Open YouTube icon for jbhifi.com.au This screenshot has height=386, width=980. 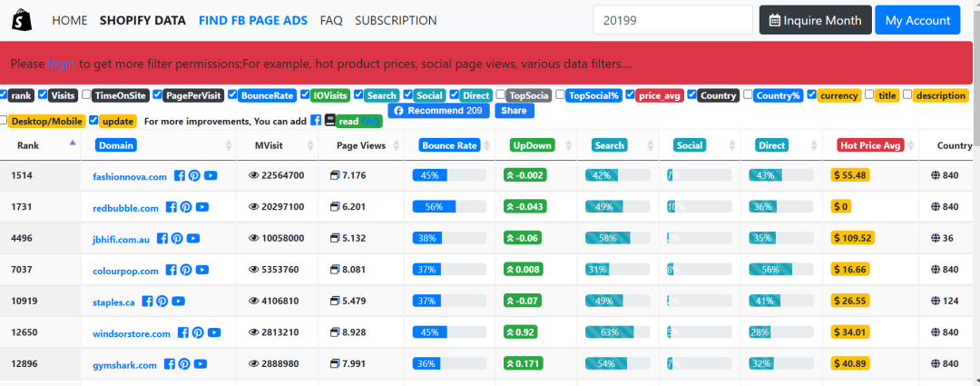click(193, 238)
